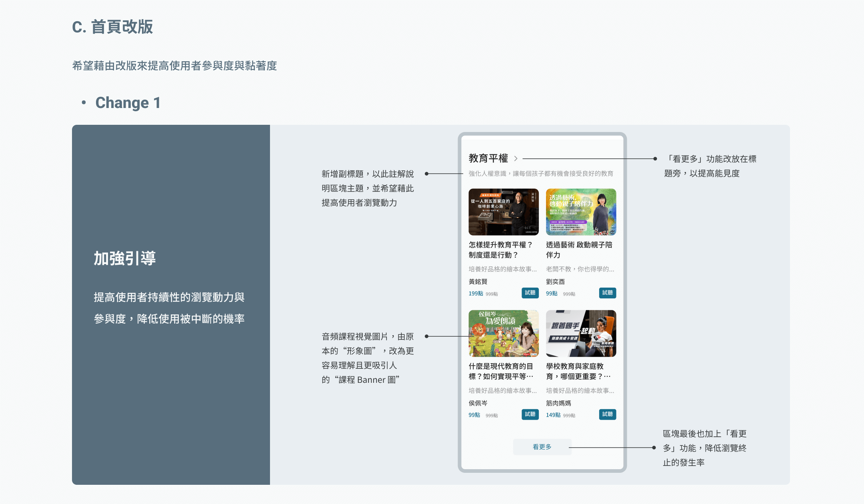Click author name 筋肉媽媽

click(x=558, y=403)
